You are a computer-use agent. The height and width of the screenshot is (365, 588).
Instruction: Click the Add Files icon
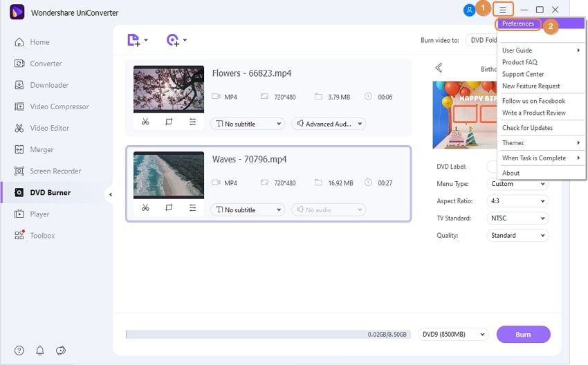[x=134, y=39]
